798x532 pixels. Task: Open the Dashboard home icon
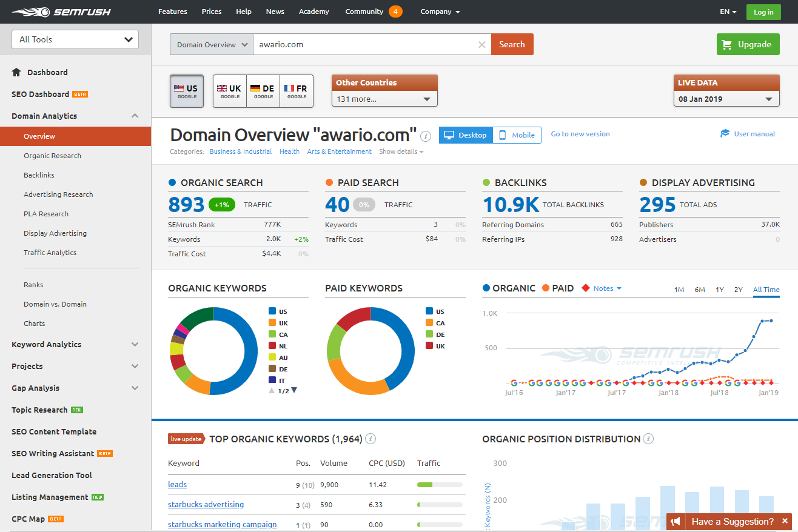pyautogui.click(x=16, y=72)
